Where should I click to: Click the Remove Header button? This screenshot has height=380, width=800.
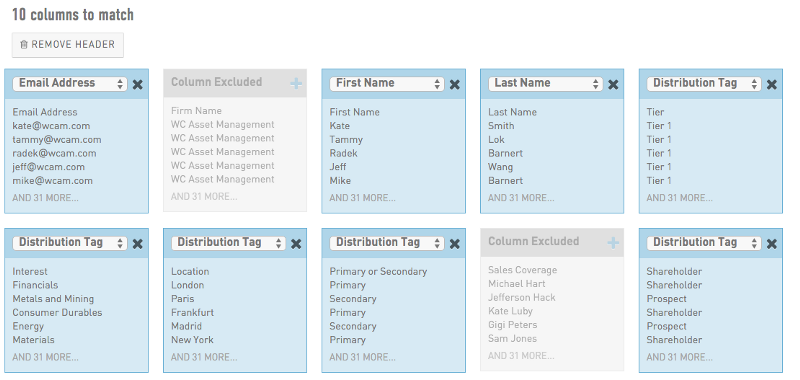click(68, 45)
